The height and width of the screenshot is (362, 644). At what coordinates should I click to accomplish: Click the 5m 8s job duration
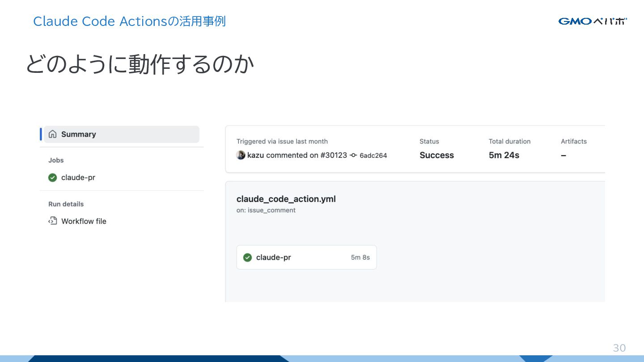click(360, 257)
